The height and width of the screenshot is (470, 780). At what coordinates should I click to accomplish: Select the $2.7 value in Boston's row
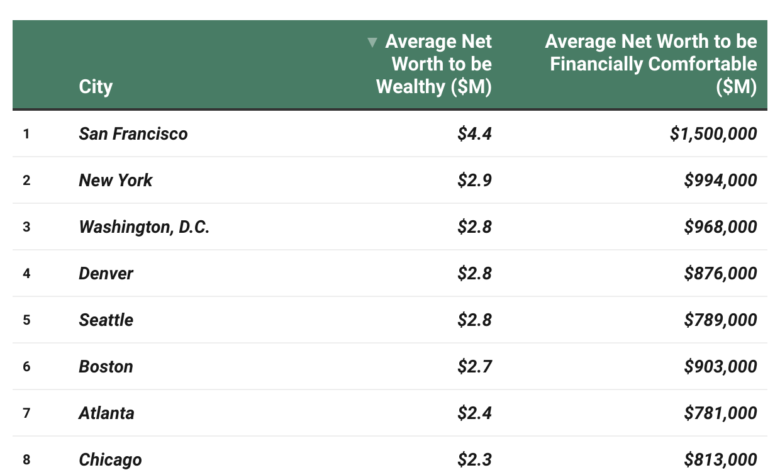474,366
